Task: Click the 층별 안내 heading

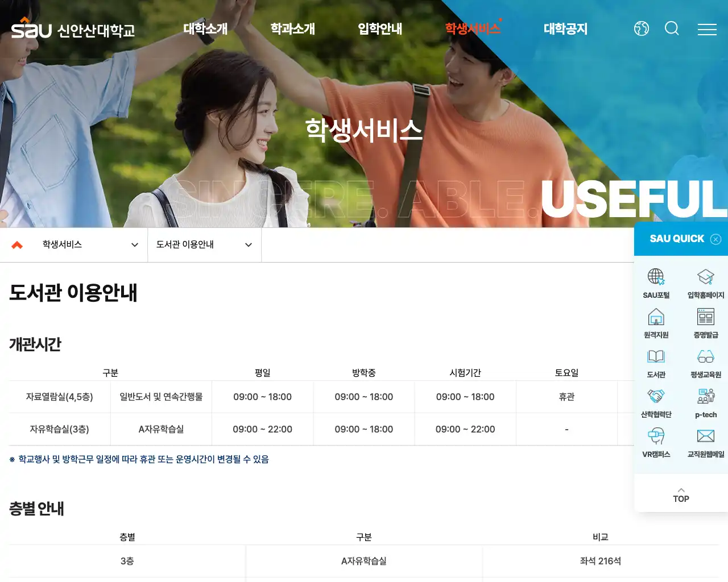Action: pyautogui.click(x=36, y=508)
